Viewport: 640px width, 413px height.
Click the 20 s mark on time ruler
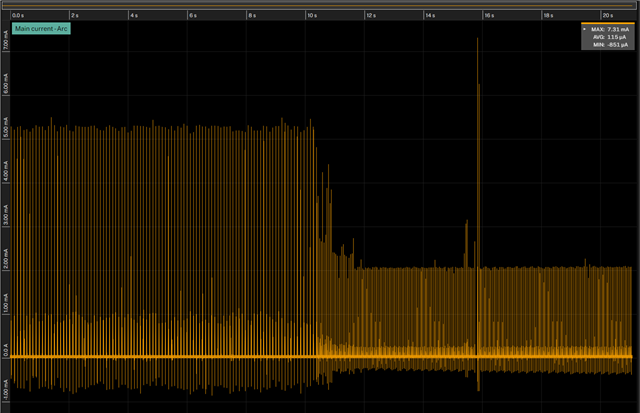tap(607, 16)
